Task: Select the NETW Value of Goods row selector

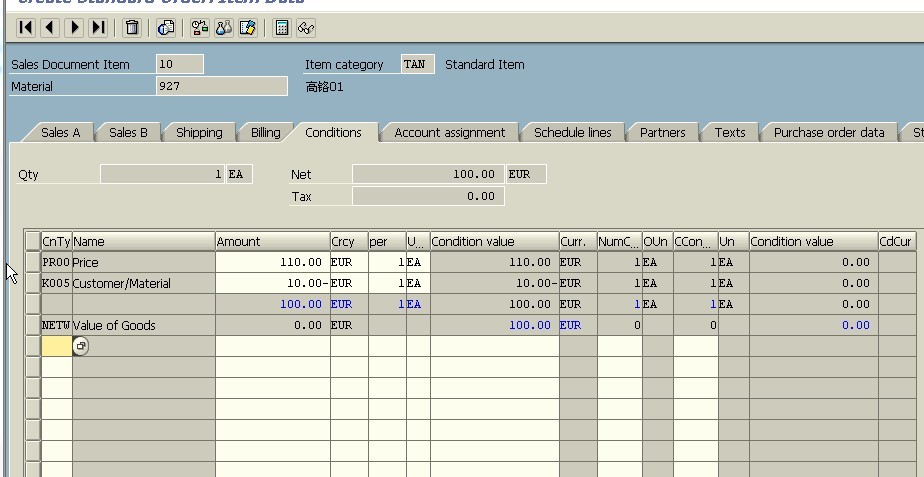Action: (x=33, y=325)
